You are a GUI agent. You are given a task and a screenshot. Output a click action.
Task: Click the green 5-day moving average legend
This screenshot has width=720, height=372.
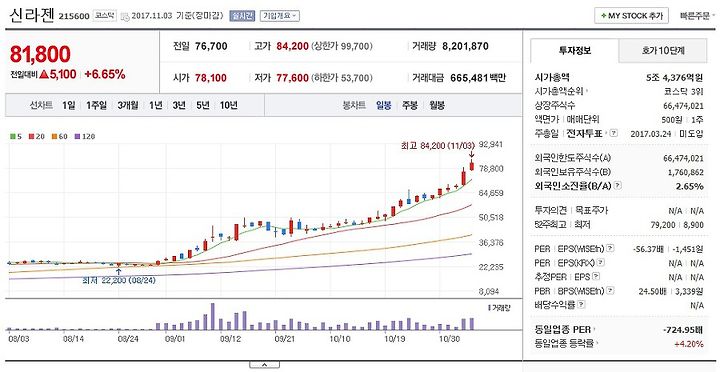coord(16,136)
